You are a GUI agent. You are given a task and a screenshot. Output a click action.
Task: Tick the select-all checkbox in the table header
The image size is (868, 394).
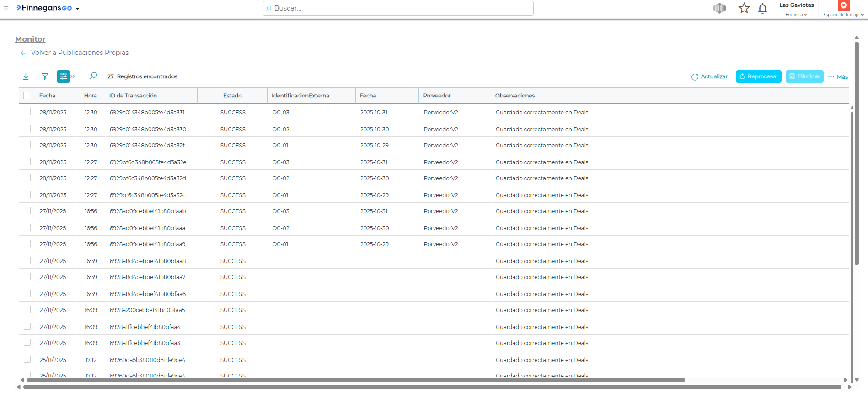27,96
